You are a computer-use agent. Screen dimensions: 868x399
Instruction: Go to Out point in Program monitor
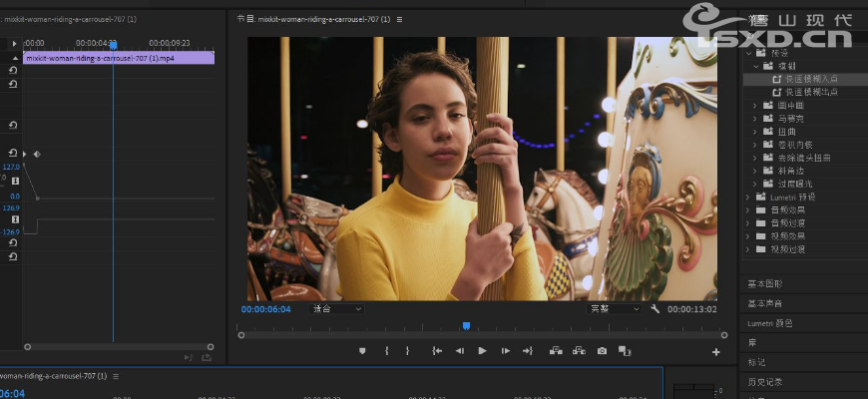528,351
